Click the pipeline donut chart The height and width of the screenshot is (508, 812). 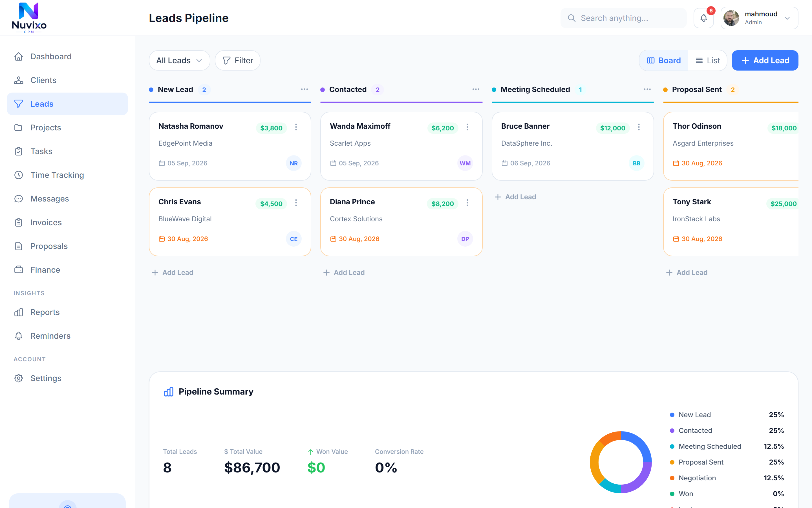tap(621, 462)
